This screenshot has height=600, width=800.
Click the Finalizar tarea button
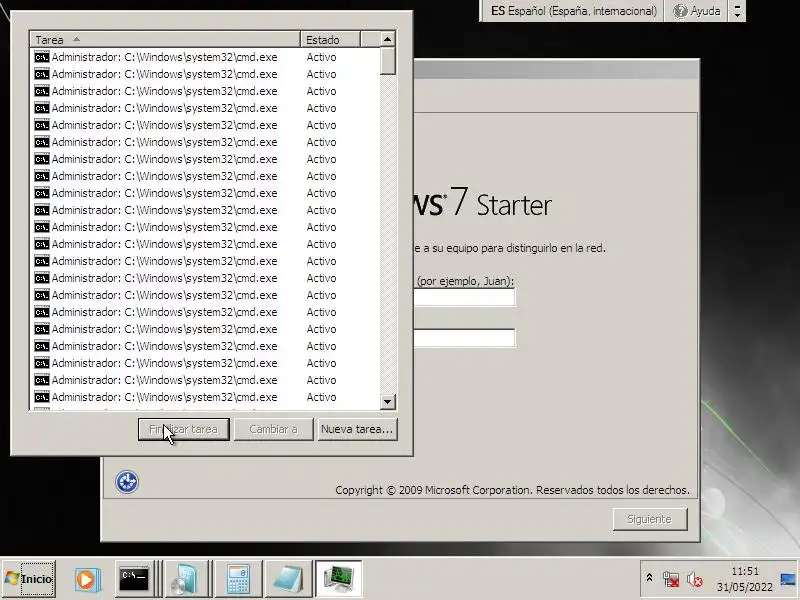(x=184, y=429)
